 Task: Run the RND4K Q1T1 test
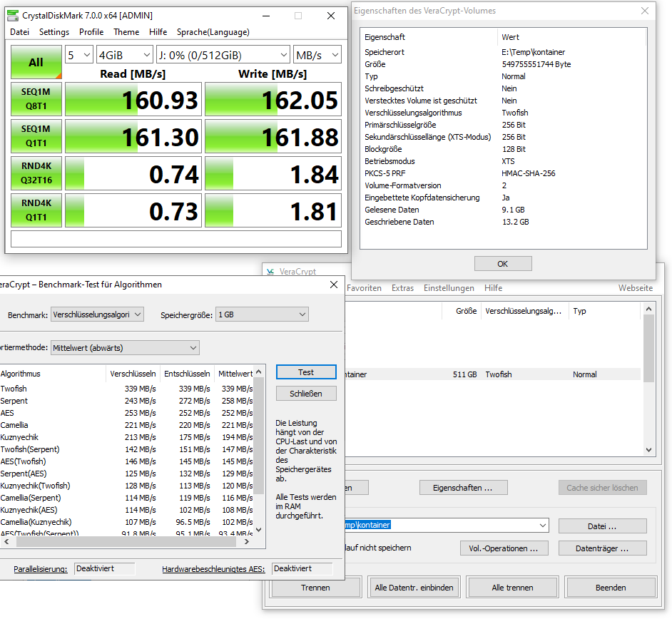36,210
